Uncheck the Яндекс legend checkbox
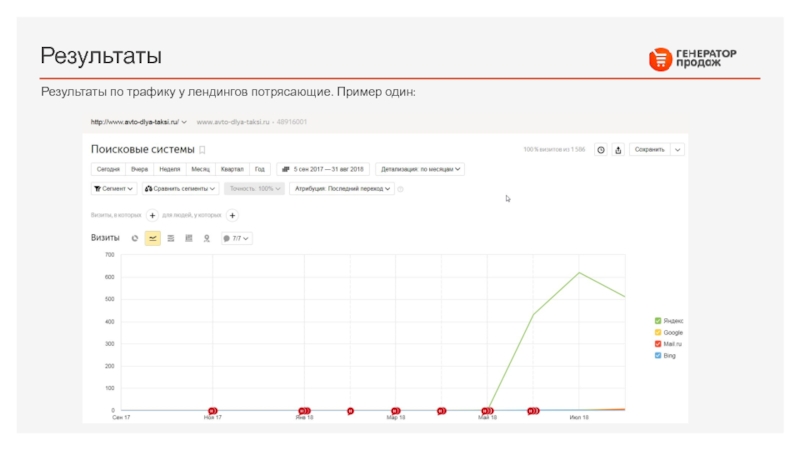This screenshot has width=800, height=450. pyautogui.click(x=658, y=321)
